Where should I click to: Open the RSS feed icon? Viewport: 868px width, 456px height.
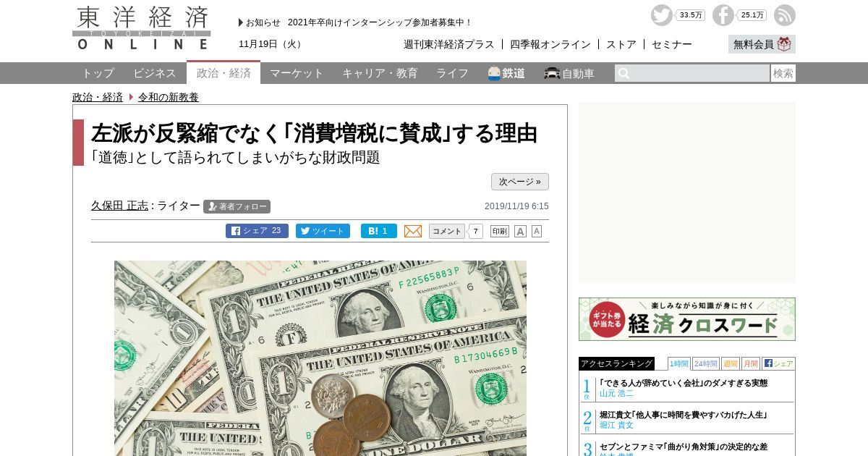coord(785,15)
